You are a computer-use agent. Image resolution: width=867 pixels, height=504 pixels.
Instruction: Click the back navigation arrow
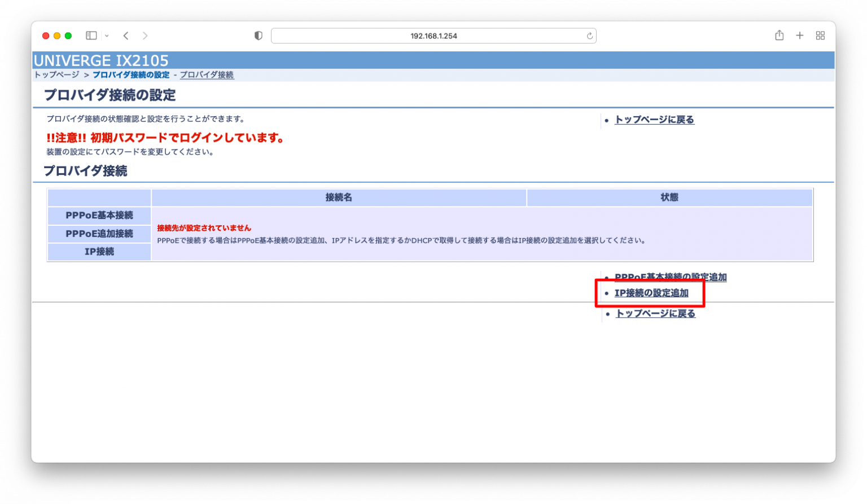click(x=125, y=35)
